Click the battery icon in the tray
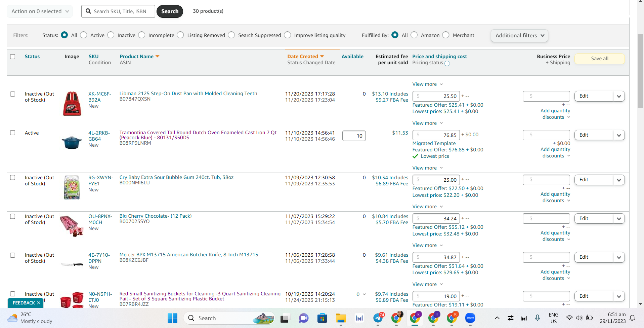644x328 pixels. tap(589, 318)
